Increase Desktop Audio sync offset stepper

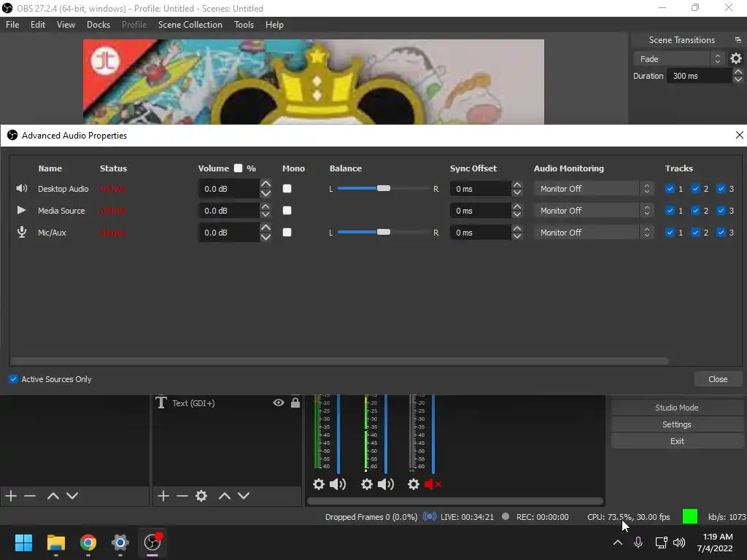(x=517, y=184)
